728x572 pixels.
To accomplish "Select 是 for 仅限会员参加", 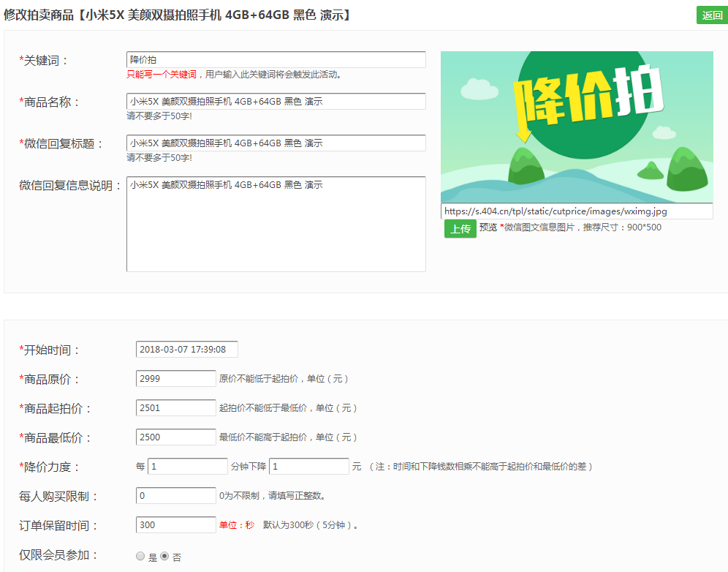I will click(x=140, y=557).
